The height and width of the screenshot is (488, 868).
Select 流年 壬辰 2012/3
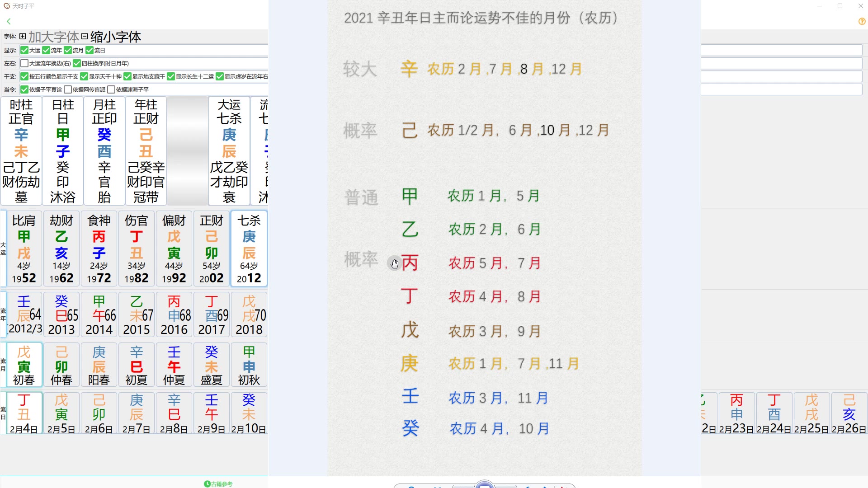click(x=24, y=314)
